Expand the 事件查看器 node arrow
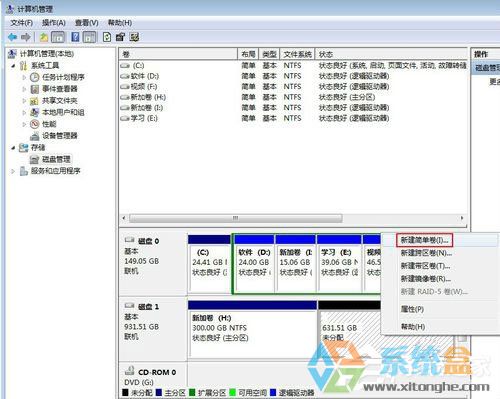Viewport: 500px width, 399px height. point(24,89)
